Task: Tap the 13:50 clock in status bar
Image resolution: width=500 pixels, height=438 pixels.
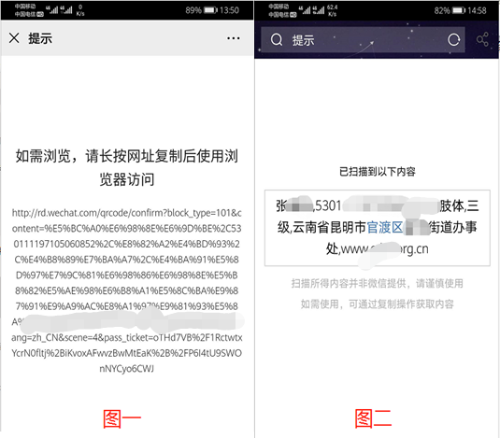Action: 229,10
